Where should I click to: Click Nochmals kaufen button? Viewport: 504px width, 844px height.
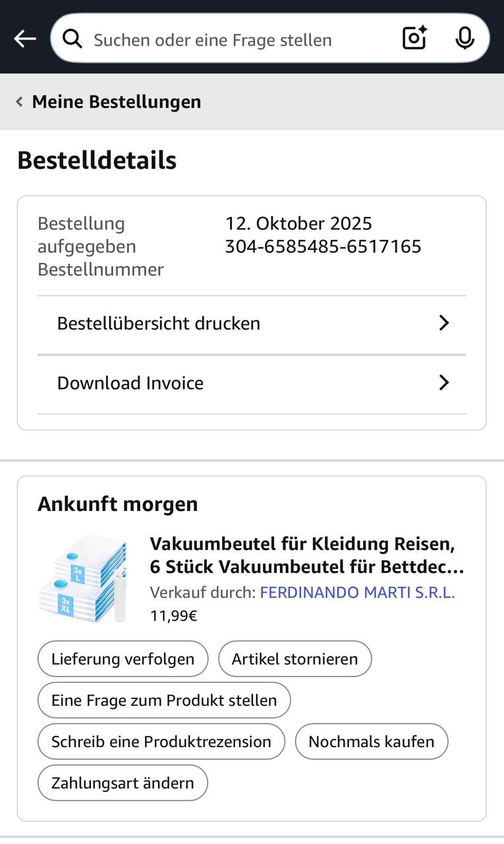pyautogui.click(x=371, y=742)
